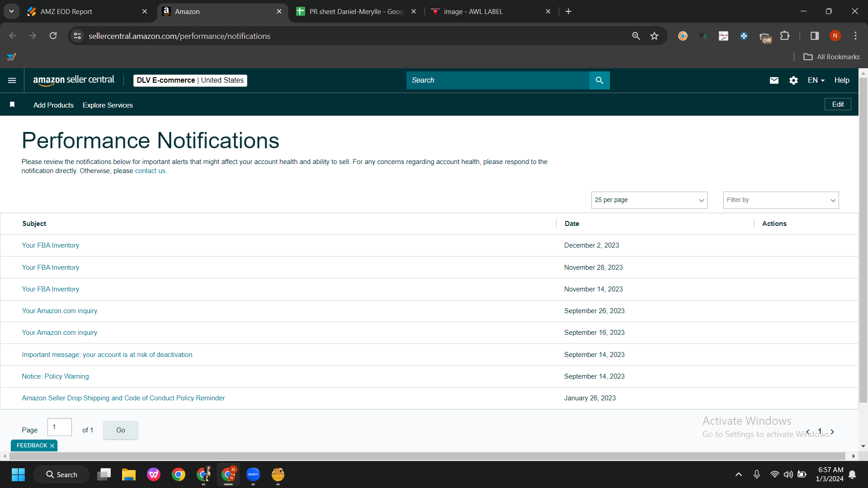Viewport: 868px width, 488px height.
Task: Click DLV E-commerce United States account switcher
Action: tap(190, 80)
